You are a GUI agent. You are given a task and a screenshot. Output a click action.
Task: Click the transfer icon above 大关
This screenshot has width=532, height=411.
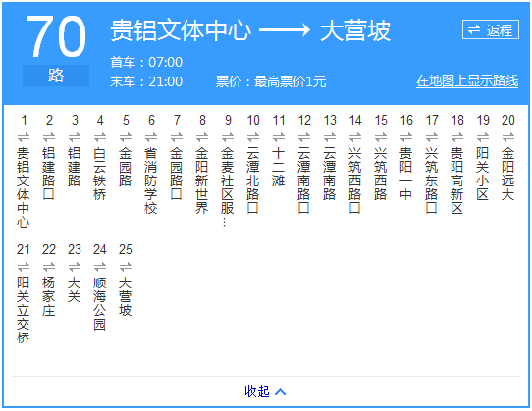point(75,267)
